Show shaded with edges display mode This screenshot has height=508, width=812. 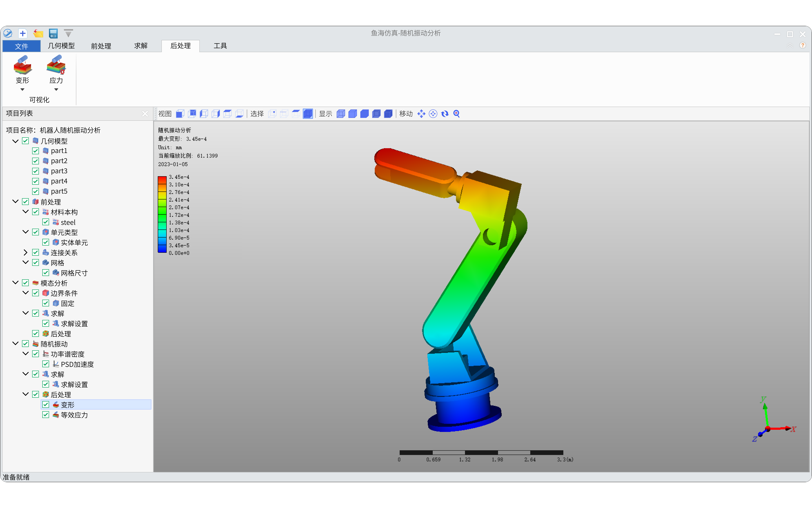pyautogui.click(x=353, y=114)
